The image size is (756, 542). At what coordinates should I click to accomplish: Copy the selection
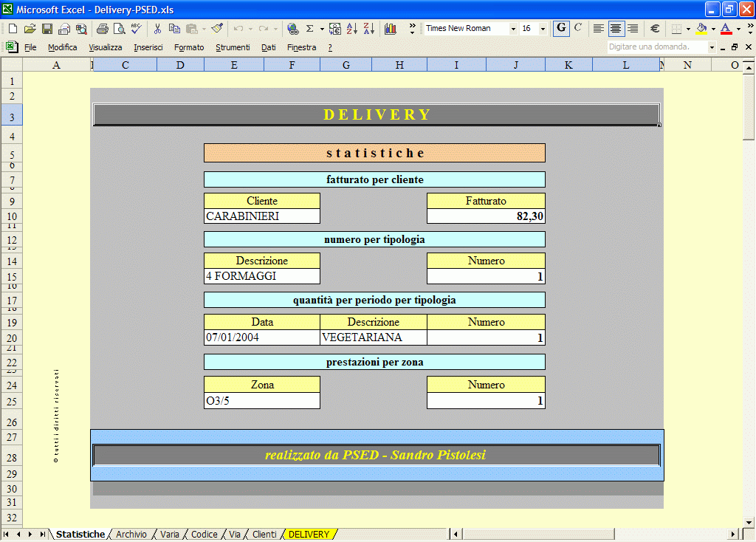pyautogui.click(x=174, y=29)
